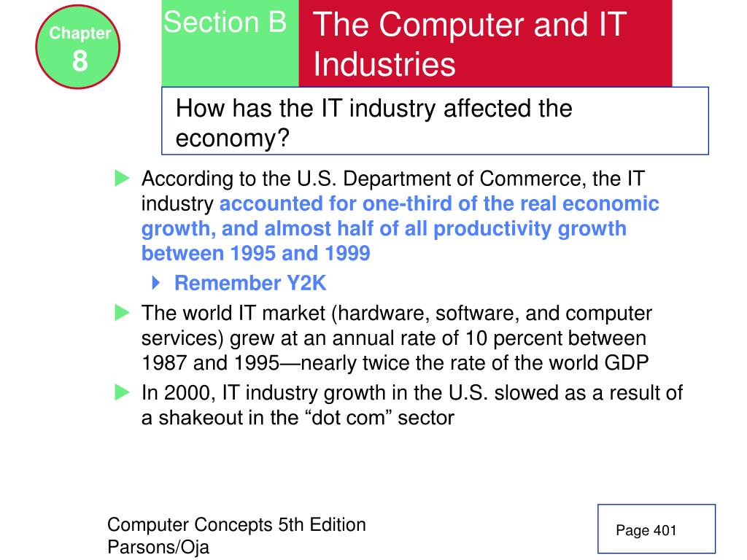Click the number 8 inside the chapter circle

coord(80,61)
